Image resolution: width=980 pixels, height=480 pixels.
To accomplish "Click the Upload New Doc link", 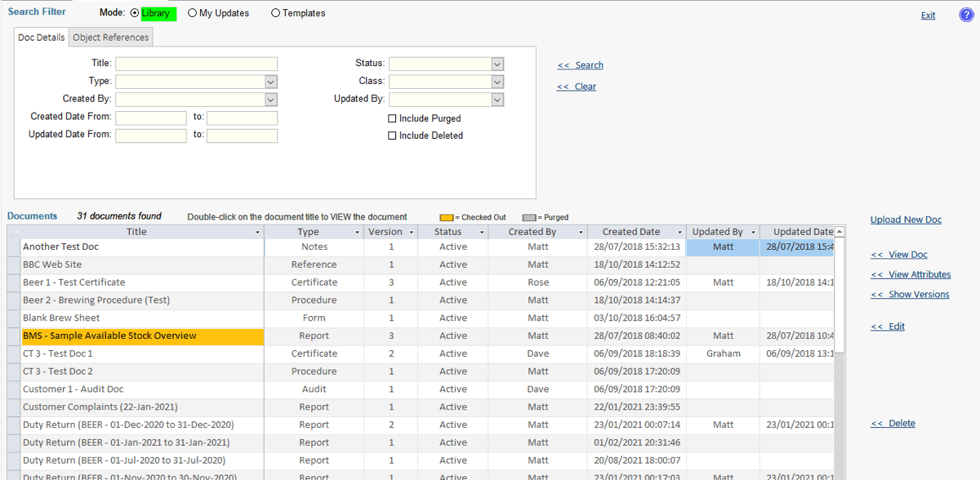I will (x=906, y=220).
